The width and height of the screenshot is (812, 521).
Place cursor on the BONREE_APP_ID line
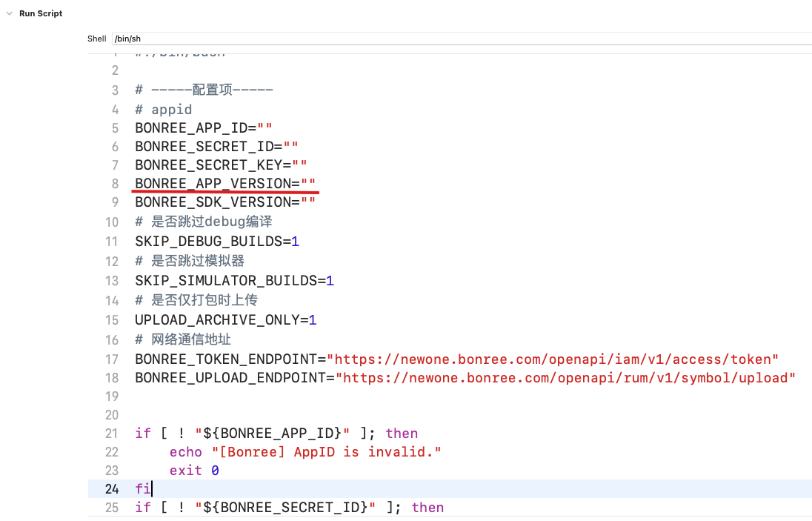(x=207, y=127)
